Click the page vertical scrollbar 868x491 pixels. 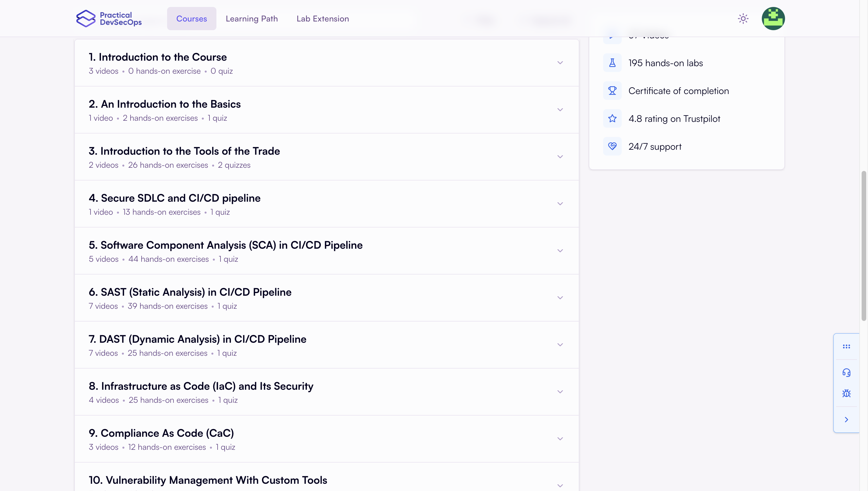click(x=863, y=245)
